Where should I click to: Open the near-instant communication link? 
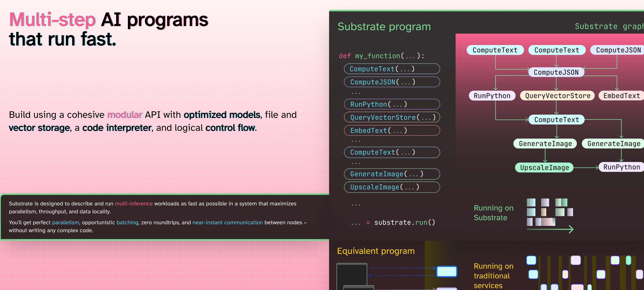click(x=227, y=222)
